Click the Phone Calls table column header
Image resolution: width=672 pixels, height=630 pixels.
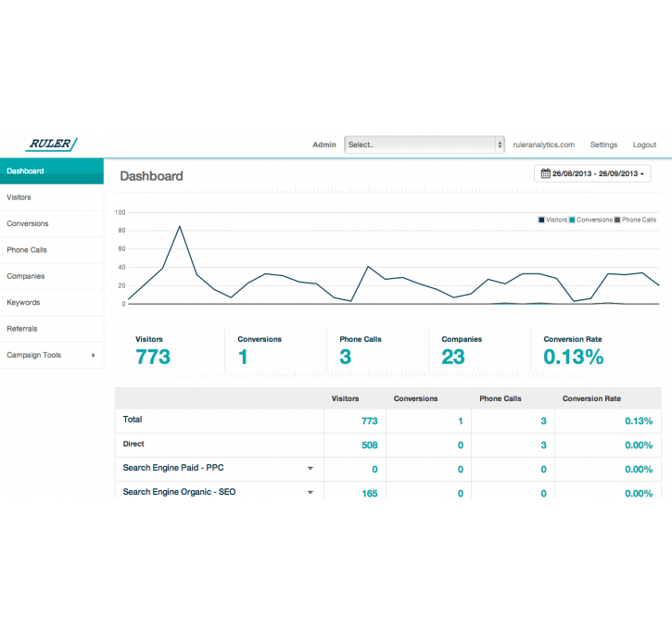[501, 398]
